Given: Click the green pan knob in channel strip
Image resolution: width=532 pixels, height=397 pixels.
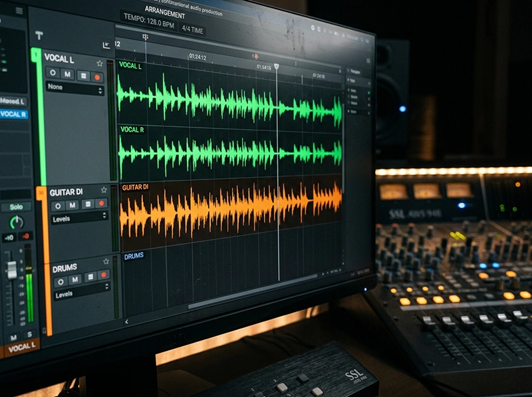Looking at the screenshot, I should (16, 223).
